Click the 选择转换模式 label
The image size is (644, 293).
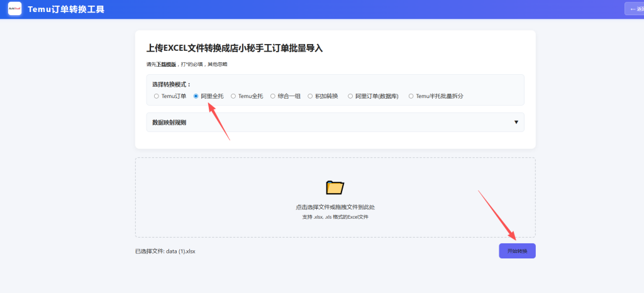click(172, 84)
